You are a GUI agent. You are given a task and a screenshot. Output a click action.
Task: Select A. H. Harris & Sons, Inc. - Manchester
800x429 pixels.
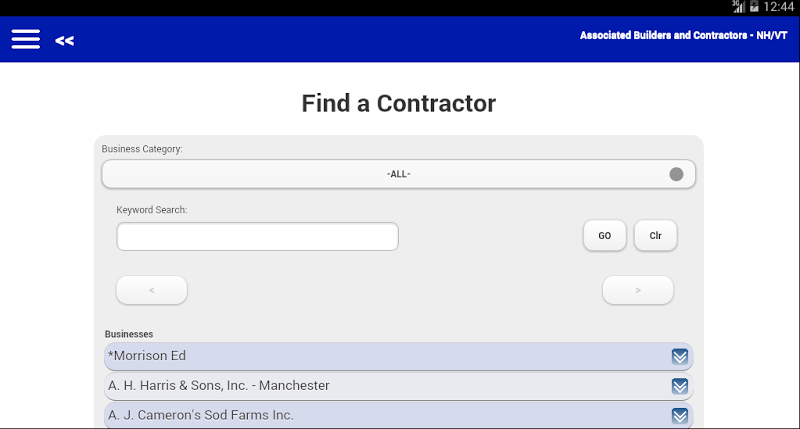[398, 386]
